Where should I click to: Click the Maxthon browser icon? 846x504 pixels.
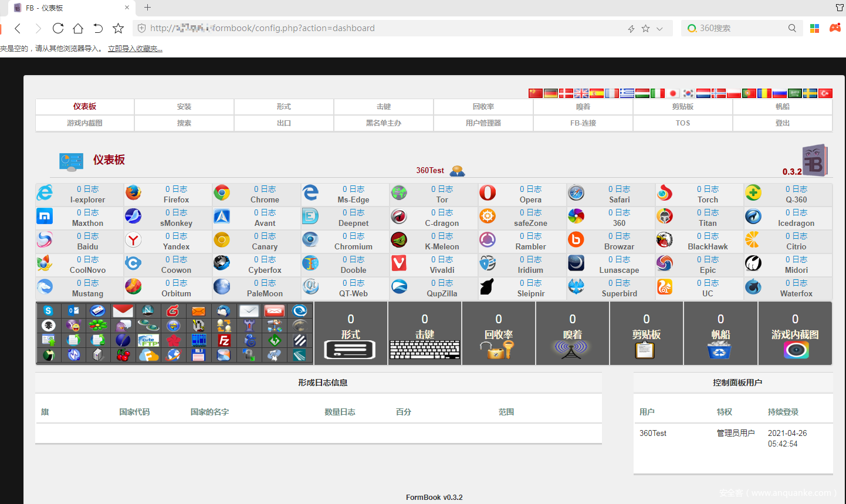pos(45,216)
